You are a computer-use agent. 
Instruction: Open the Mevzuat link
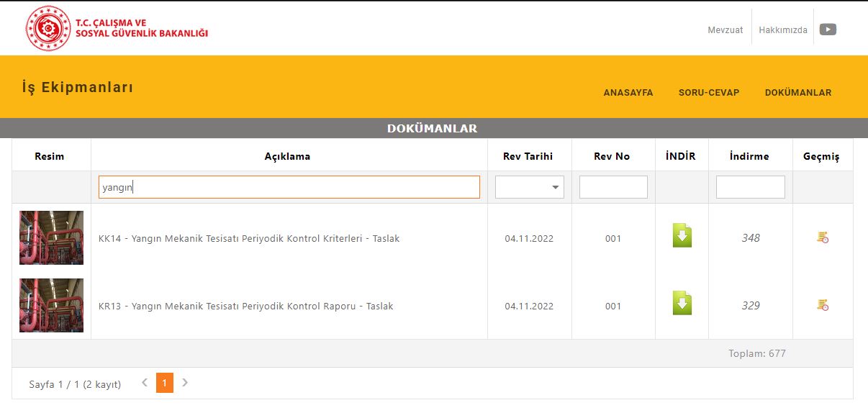click(x=725, y=30)
